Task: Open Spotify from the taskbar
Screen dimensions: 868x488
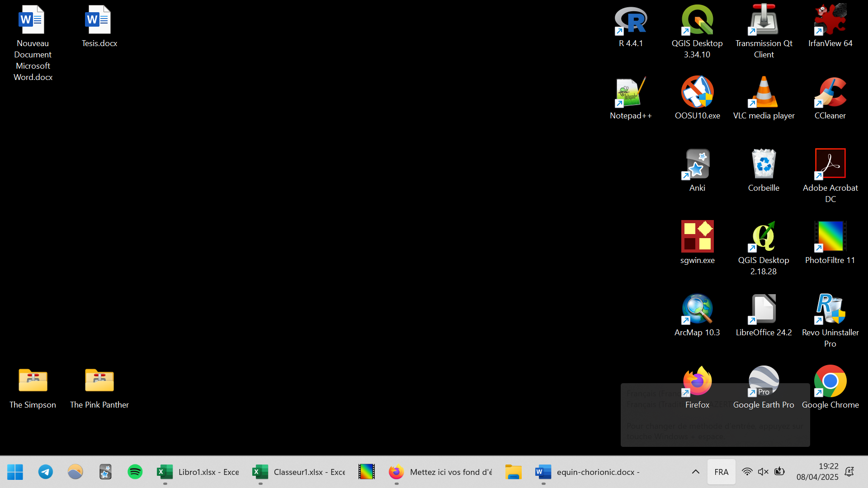Action: 135,472
